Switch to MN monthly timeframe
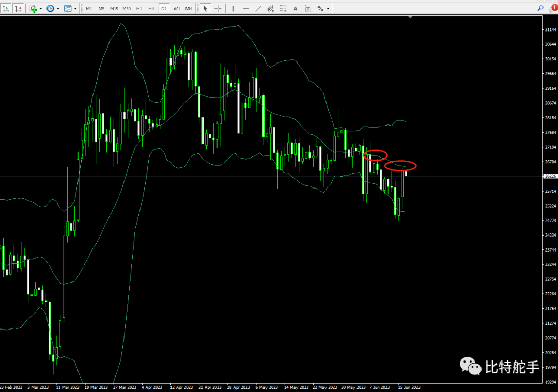This screenshot has height=392, width=558. point(189,9)
